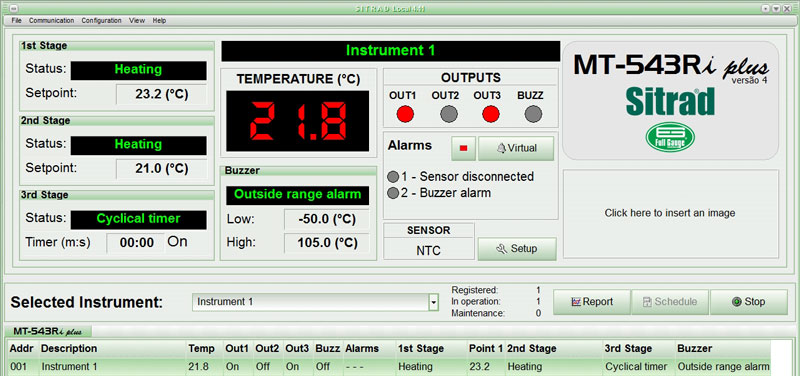Switch to the MT-543Ri plus tab
The width and height of the screenshot is (800, 376).
tap(48, 331)
